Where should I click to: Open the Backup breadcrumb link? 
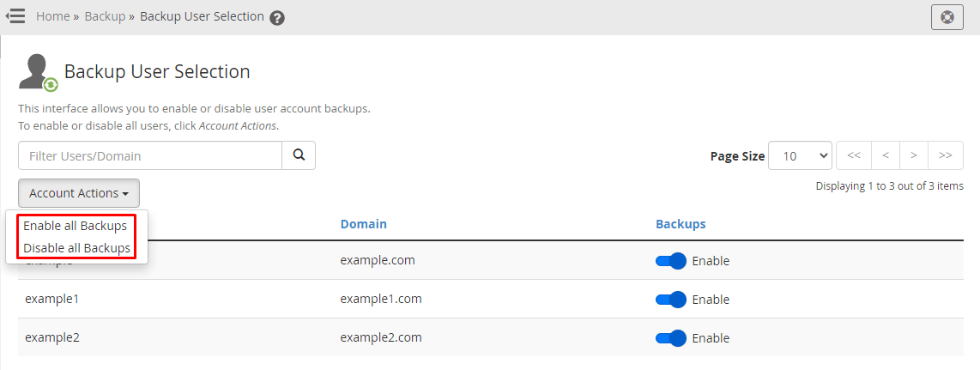point(105,16)
